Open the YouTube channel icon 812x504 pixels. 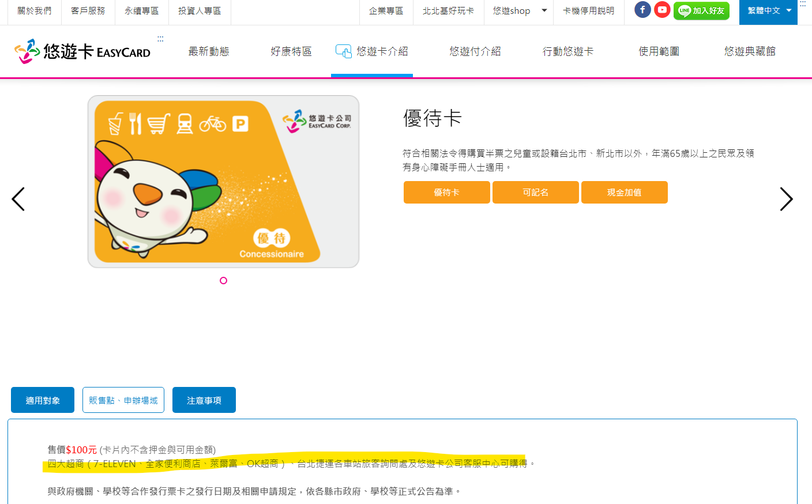(x=662, y=10)
